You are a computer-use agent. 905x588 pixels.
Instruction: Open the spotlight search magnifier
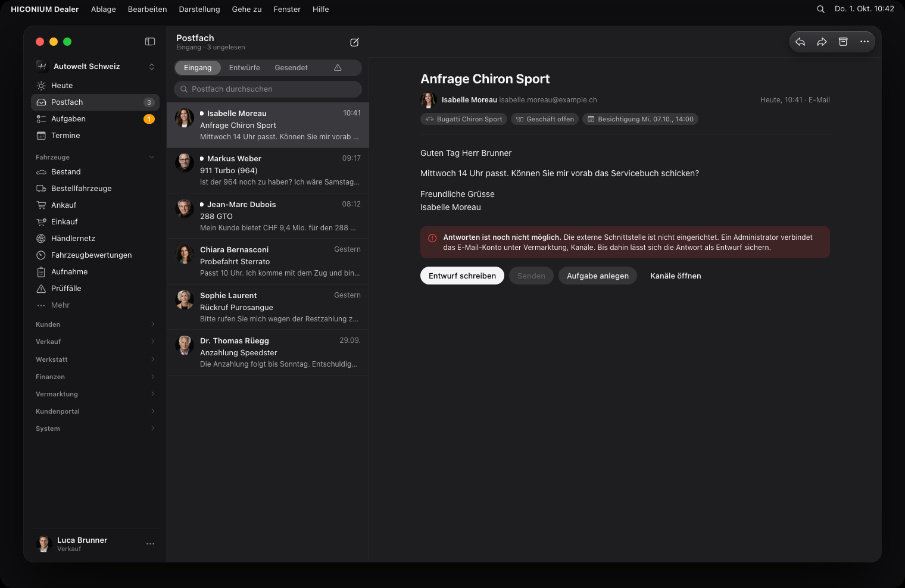click(x=820, y=9)
